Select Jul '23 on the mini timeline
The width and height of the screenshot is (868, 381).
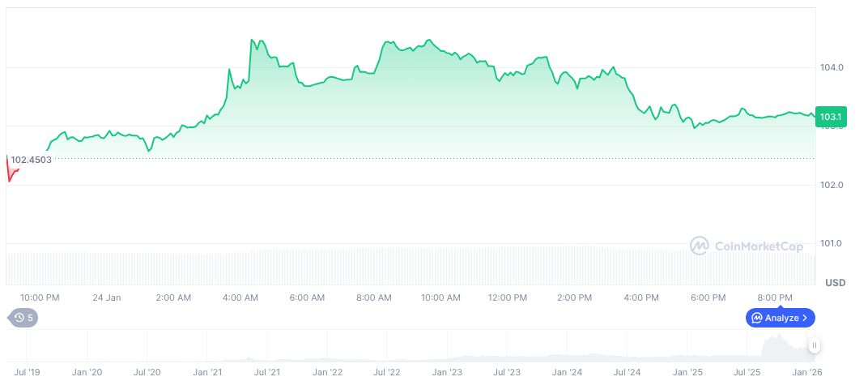[x=507, y=372]
